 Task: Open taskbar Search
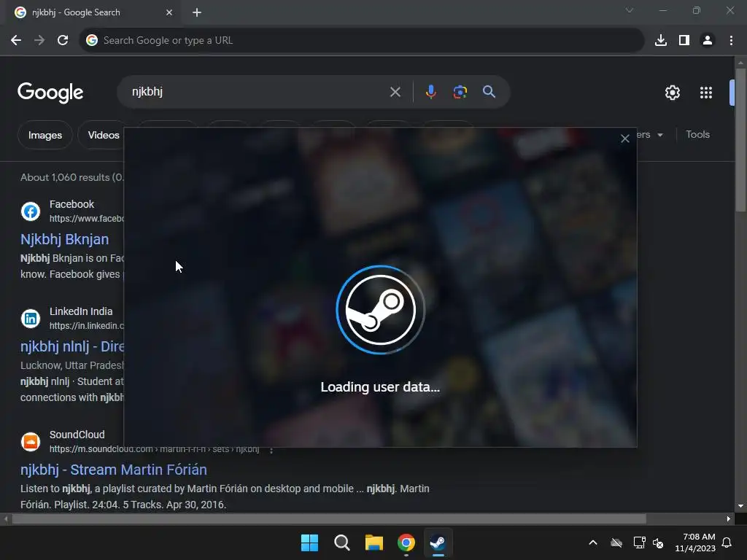[x=341, y=542]
